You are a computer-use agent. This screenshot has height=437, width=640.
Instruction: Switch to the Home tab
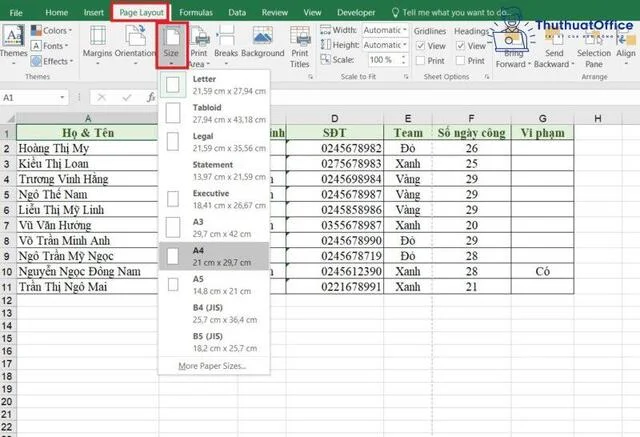click(56, 13)
